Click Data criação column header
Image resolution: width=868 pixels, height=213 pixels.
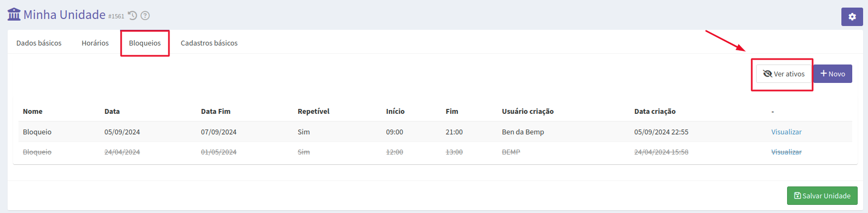[655, 111]
